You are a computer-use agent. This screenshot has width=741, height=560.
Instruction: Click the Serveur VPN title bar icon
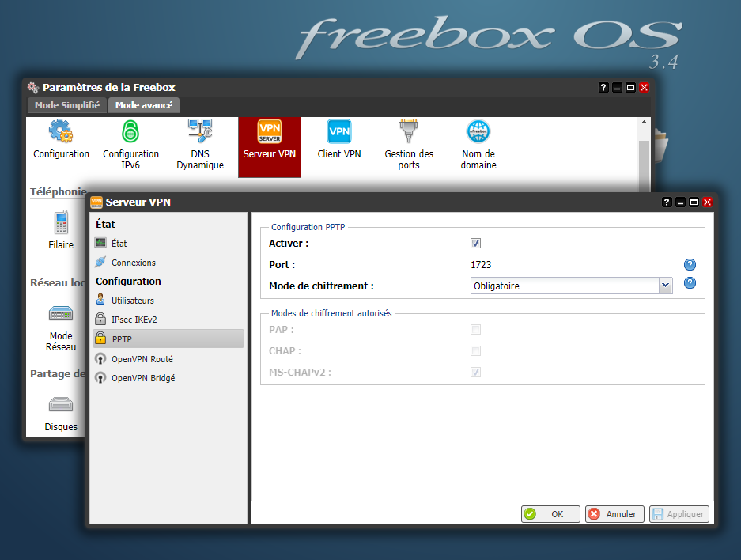coord(96,202)
